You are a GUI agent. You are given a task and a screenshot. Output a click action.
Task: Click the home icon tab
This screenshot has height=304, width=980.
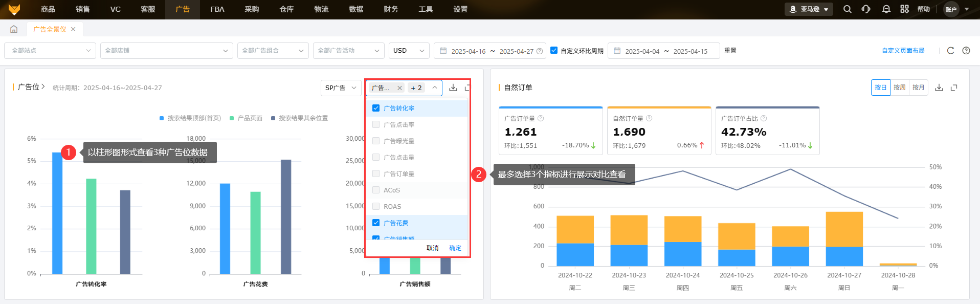point(14,29)
